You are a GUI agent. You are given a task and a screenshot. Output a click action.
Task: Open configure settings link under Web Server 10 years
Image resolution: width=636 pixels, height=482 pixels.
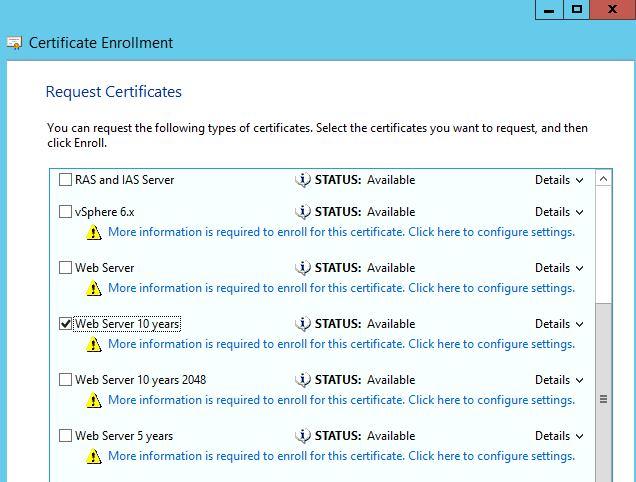click(x=341, y=344)
